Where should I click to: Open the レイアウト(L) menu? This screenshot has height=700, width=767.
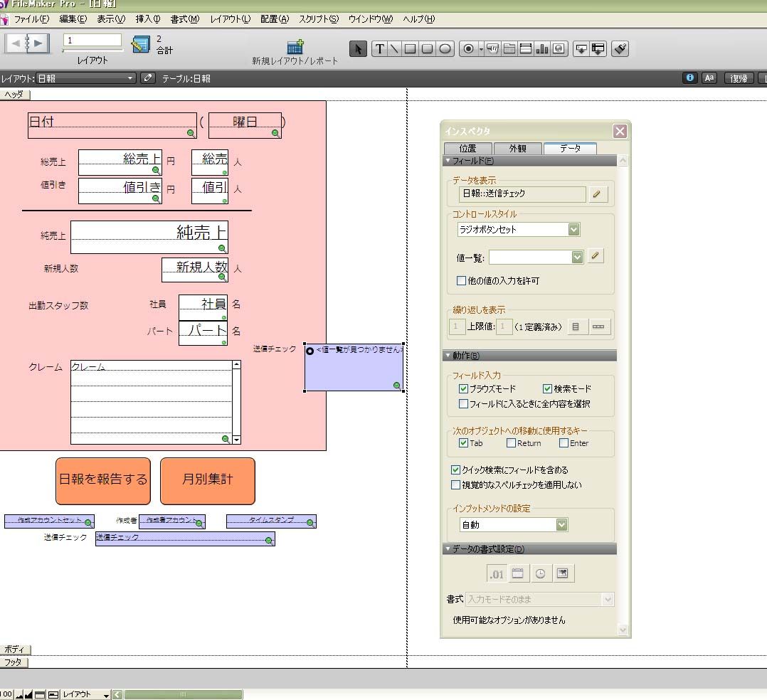pos(230,19)
